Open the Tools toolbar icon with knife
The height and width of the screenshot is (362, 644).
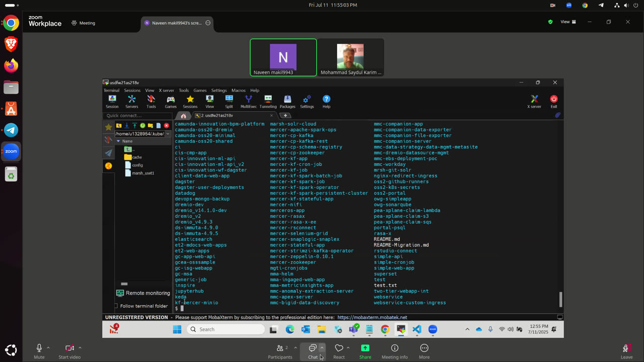click(151, 102)
